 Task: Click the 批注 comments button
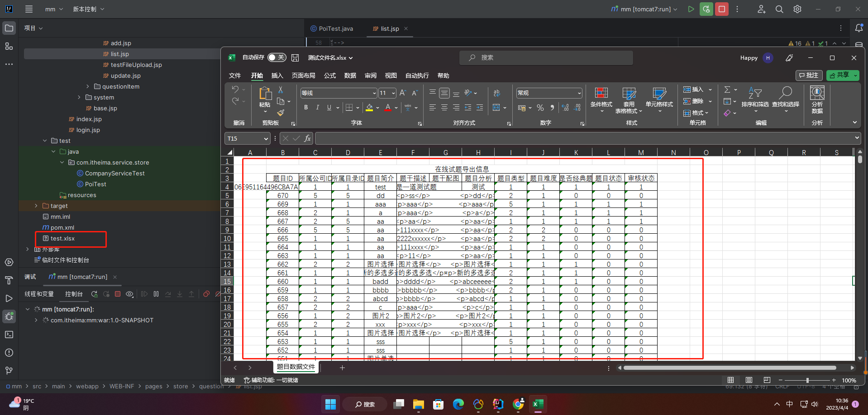point(809,75)
